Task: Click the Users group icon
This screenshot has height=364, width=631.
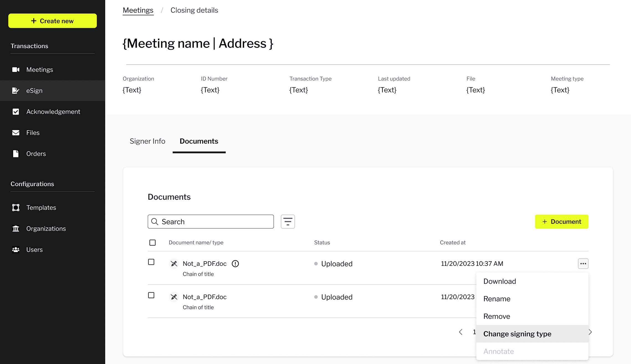Action: (16, 250)
